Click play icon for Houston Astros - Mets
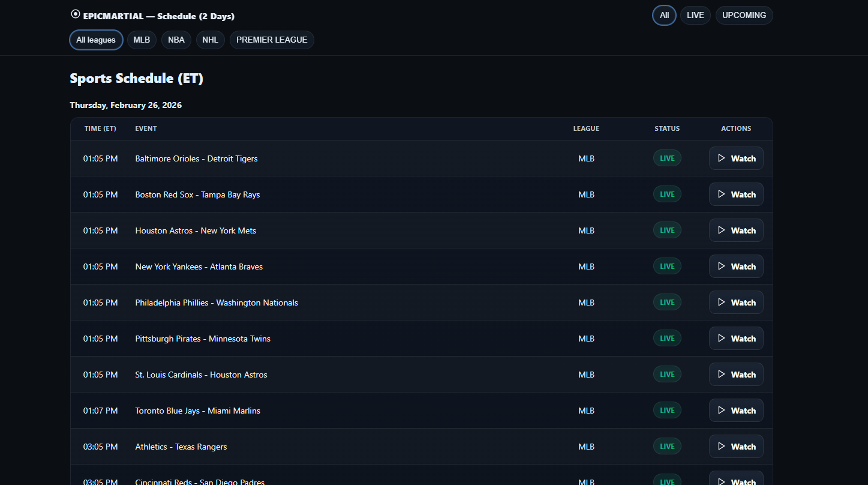 (722, 230)
